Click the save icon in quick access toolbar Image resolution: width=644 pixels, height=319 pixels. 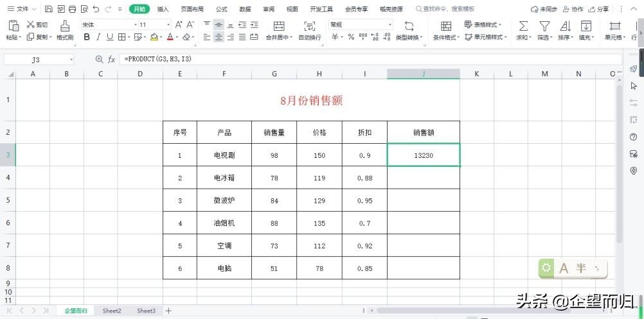click(49, 9)
